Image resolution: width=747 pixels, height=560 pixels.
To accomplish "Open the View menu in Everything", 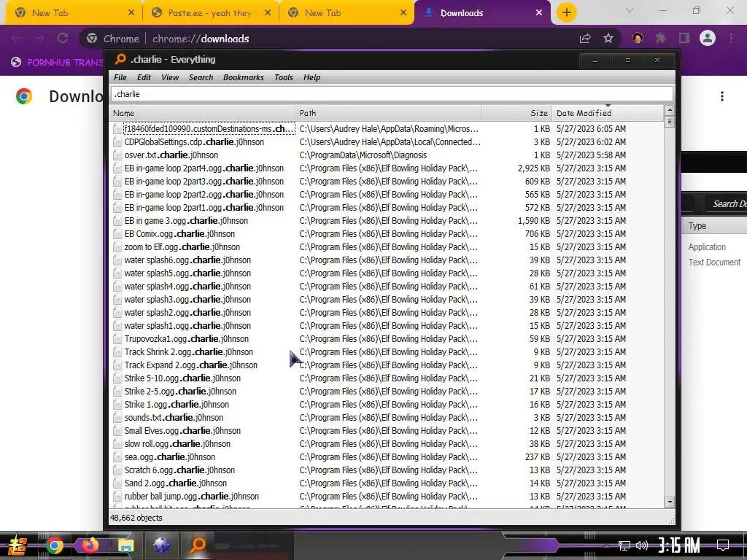I will pyautogui.click(x=169, y=77).
